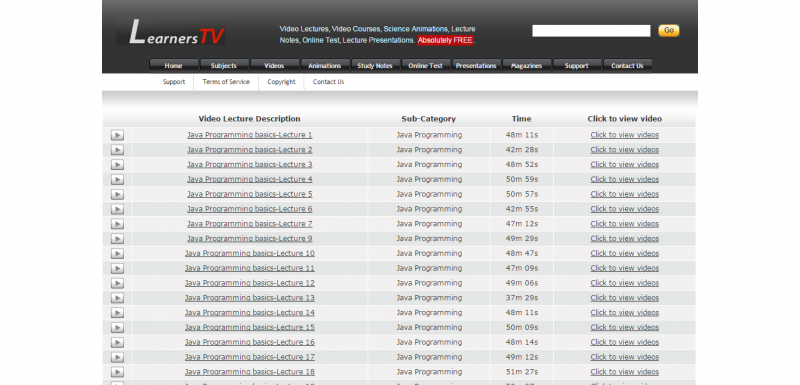
Task: Click the LearnersTV logo
Action: tap(171, 32)
